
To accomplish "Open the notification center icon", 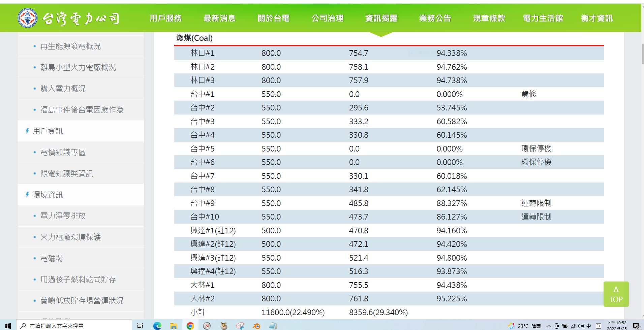I will (x=636, y=326).
